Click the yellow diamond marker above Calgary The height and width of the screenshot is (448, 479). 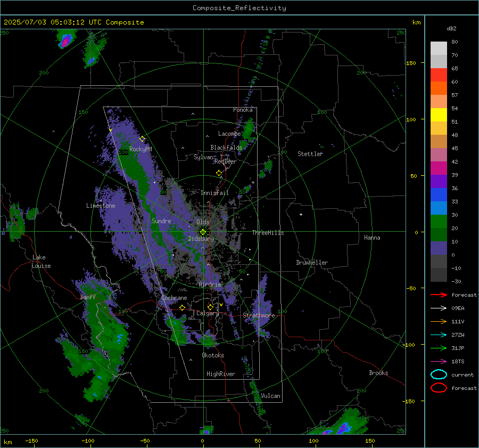click(x=210, y=307)
